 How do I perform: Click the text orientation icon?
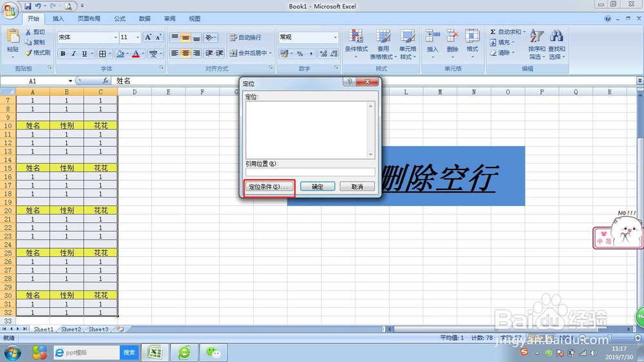tap(210, 37)
